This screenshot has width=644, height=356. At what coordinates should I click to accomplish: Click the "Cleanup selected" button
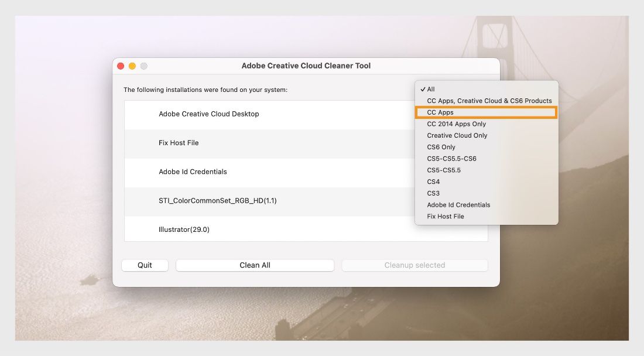(415, 265)
